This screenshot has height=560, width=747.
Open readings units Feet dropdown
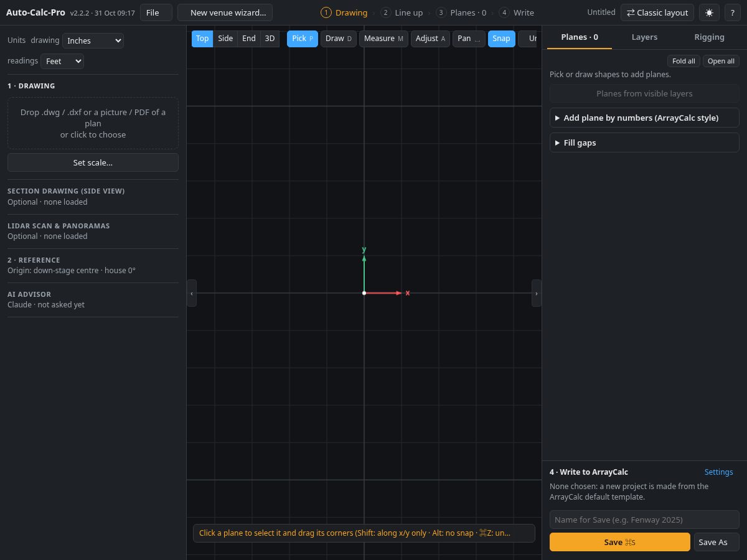[62, 61]
